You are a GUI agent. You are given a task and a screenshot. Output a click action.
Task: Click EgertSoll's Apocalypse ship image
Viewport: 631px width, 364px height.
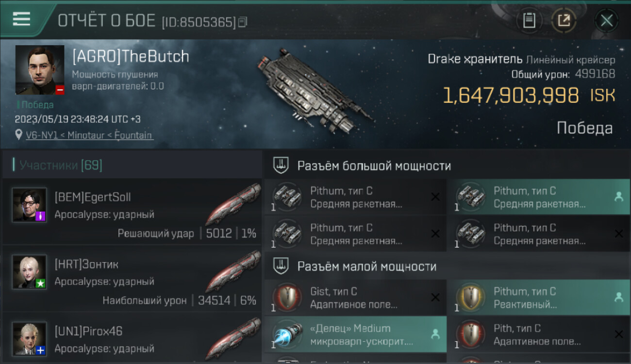[x=233, y=205]
